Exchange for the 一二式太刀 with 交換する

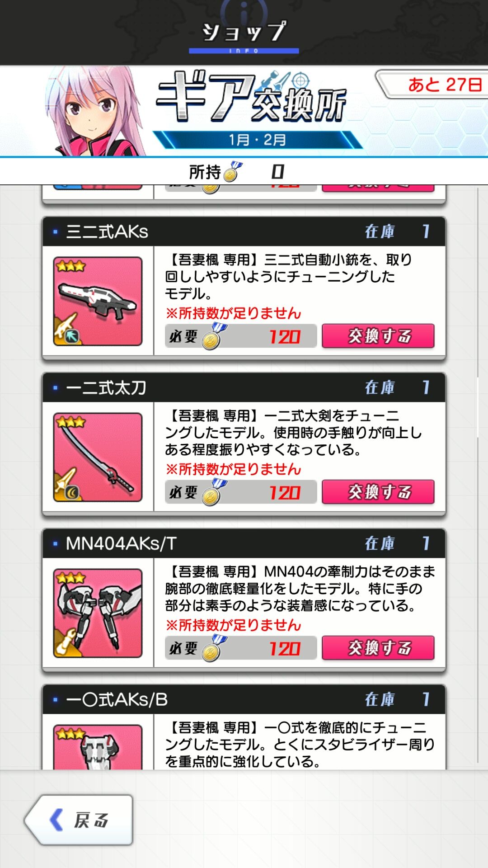[x=378, y=492]
